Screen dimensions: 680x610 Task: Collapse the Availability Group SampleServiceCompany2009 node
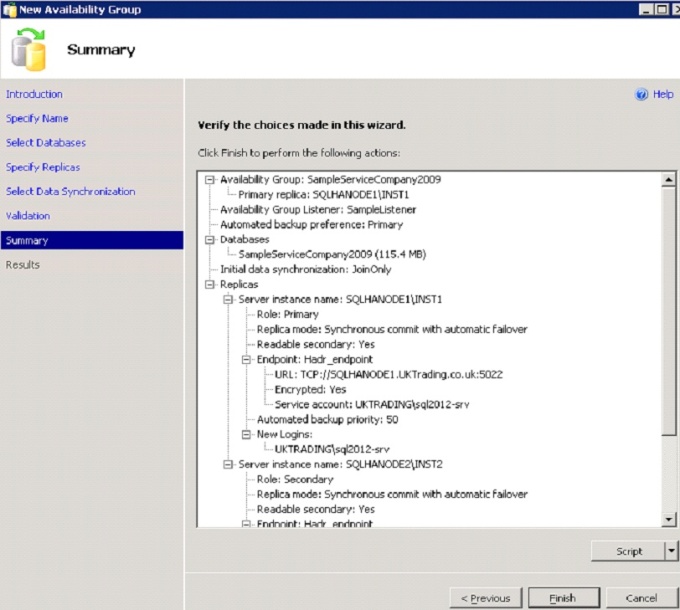pos(210,179)
